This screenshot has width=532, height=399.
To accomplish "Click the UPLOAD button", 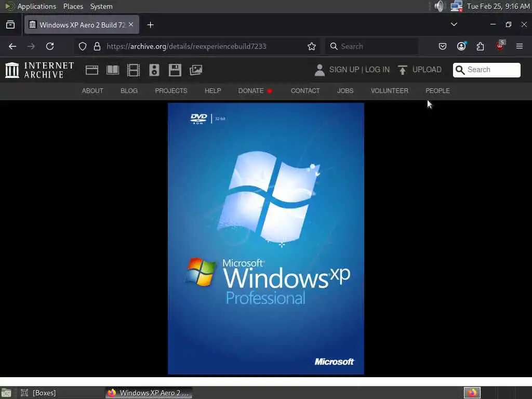I will [420, 70].
